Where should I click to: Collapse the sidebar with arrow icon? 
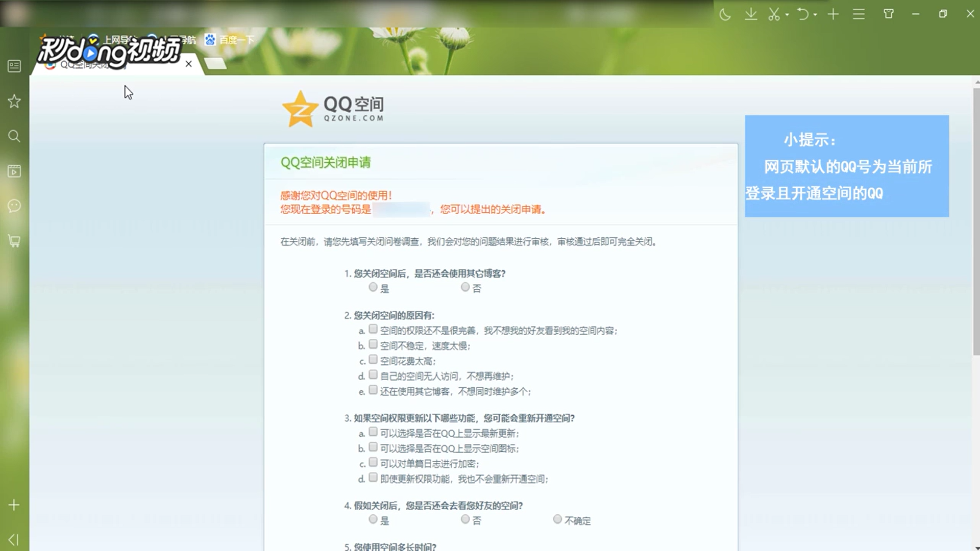tap(14, 540)
